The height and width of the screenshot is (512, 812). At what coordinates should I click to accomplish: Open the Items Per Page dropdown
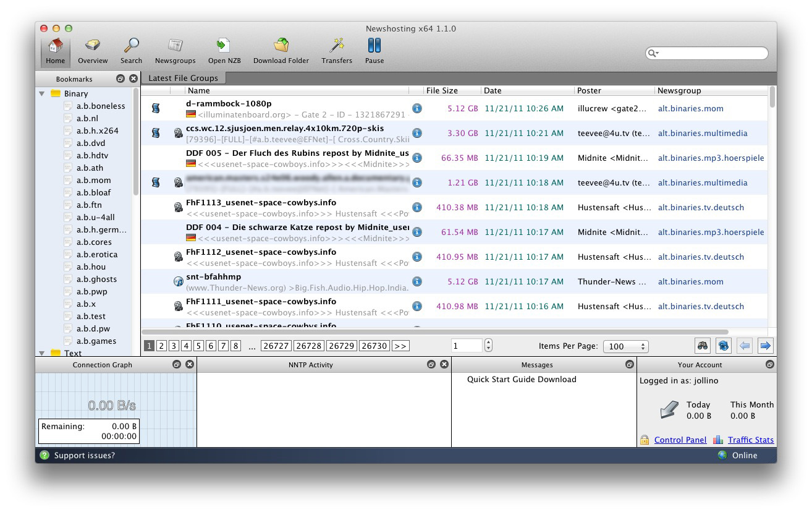click(x=625, y=346)
